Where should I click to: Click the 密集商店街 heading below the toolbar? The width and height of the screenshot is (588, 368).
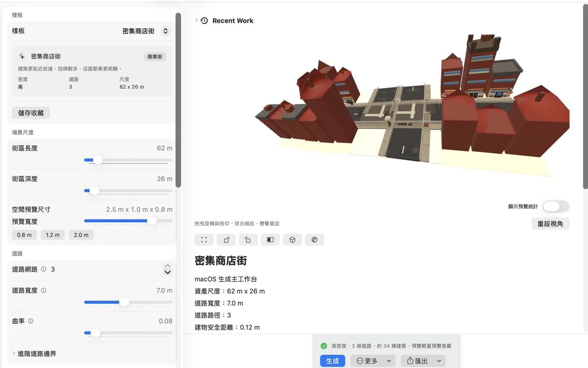(221, 261)
